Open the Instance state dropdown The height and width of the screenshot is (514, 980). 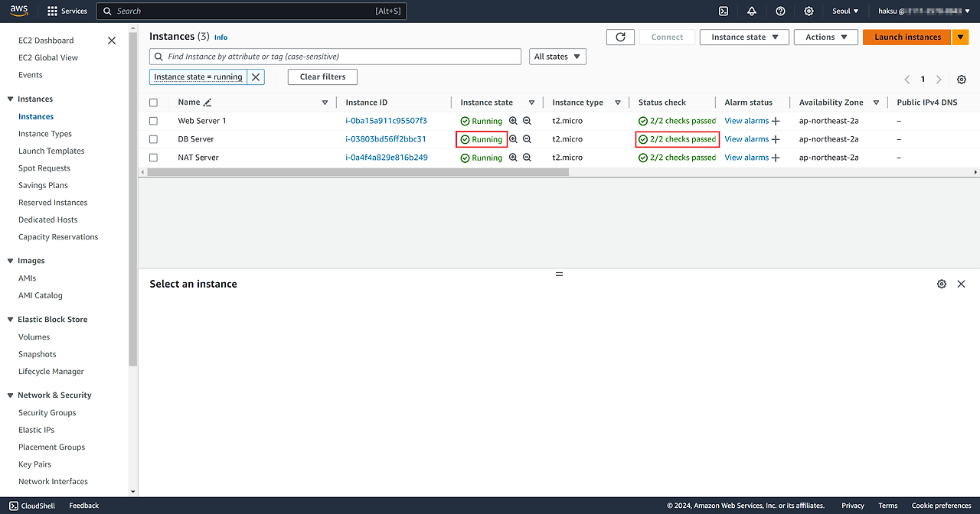click(743, 37)
